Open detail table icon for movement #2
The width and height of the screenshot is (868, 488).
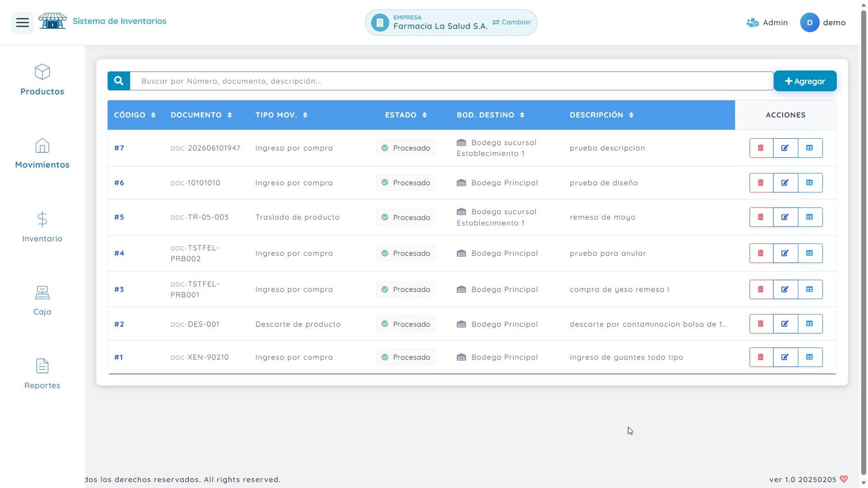pyautogui.click(x=810, y=324)
